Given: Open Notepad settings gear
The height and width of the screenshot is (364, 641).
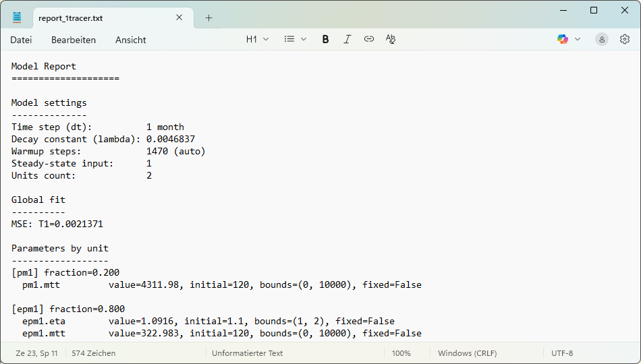Looking at the screenshot, I should tap(625, 39).
